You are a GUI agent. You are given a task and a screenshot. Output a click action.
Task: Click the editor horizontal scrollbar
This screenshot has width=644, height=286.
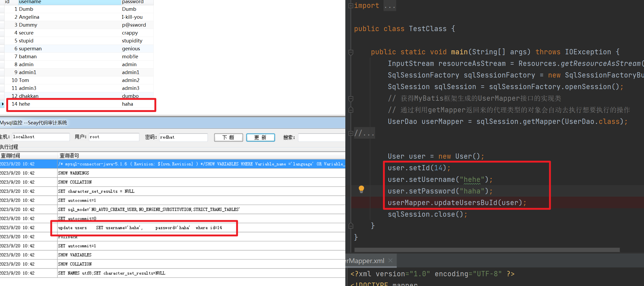coord(487,250)
